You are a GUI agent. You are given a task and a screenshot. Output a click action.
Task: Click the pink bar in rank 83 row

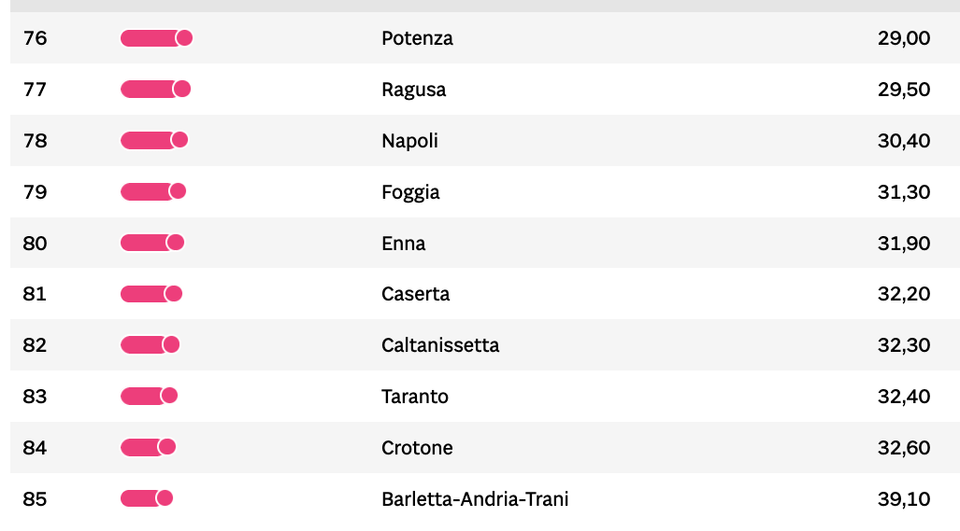[148, 396]
